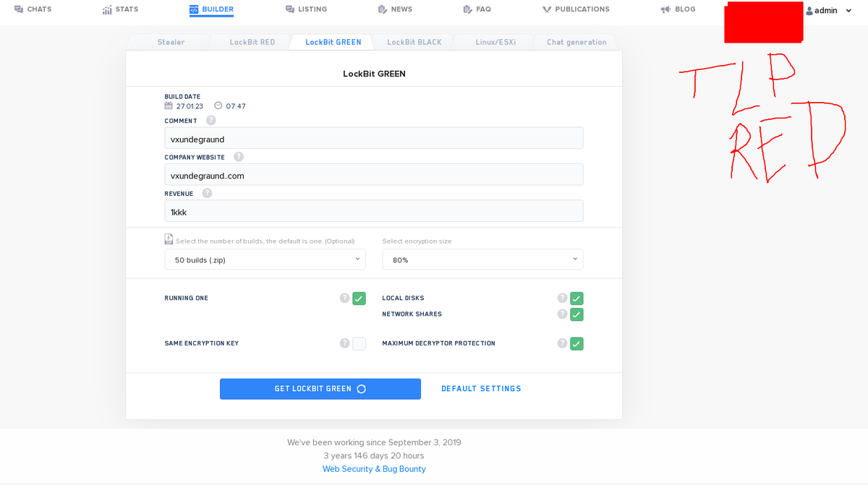The image size is (868, 485).
Task: Open the LISTING menu item
Action: 306,9
